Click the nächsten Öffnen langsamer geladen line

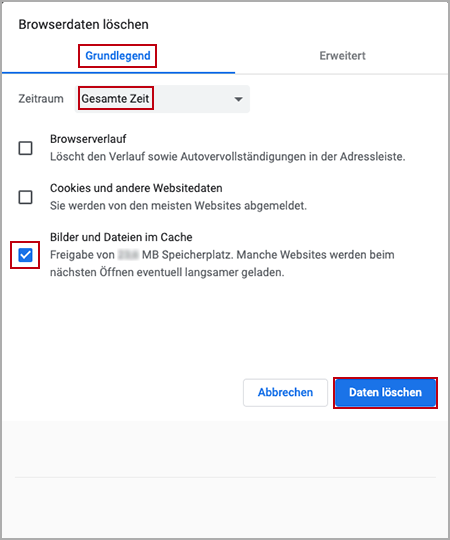click(x=167, y=272)
